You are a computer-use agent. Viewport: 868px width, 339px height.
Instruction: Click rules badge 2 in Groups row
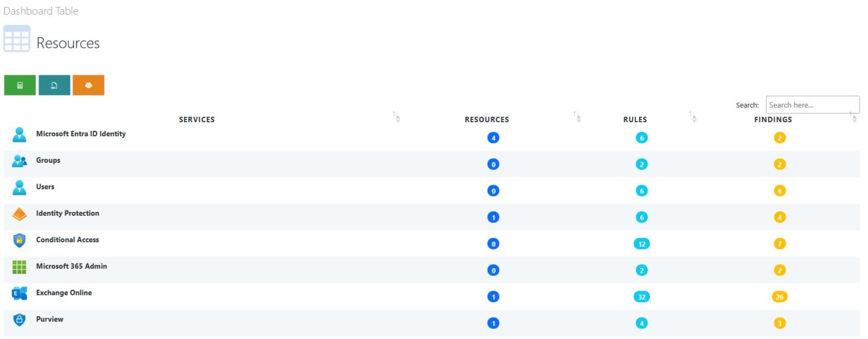(x=642, y=165)
